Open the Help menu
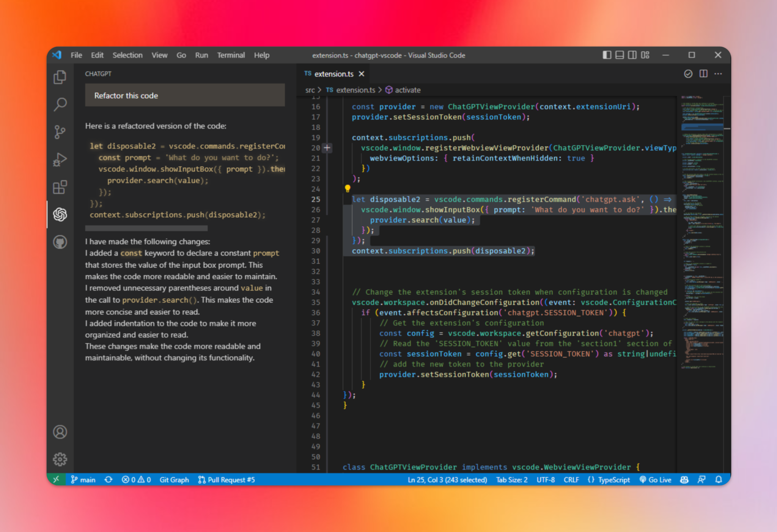The height and width of the screenshot is (532, 777). click(x=262, y=55)
